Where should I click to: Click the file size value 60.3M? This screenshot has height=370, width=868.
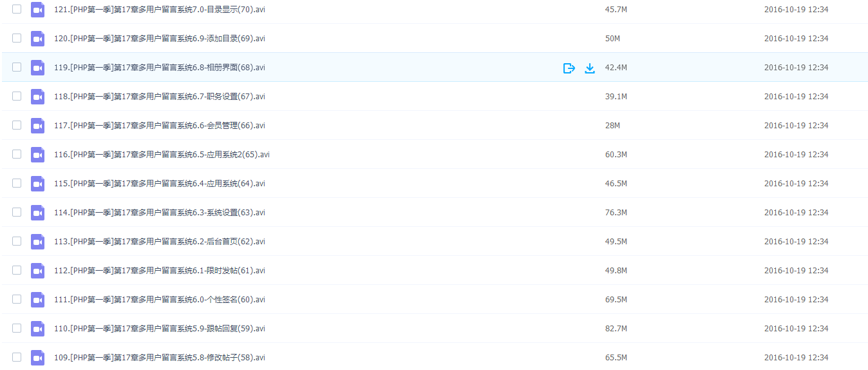point(616,155)
